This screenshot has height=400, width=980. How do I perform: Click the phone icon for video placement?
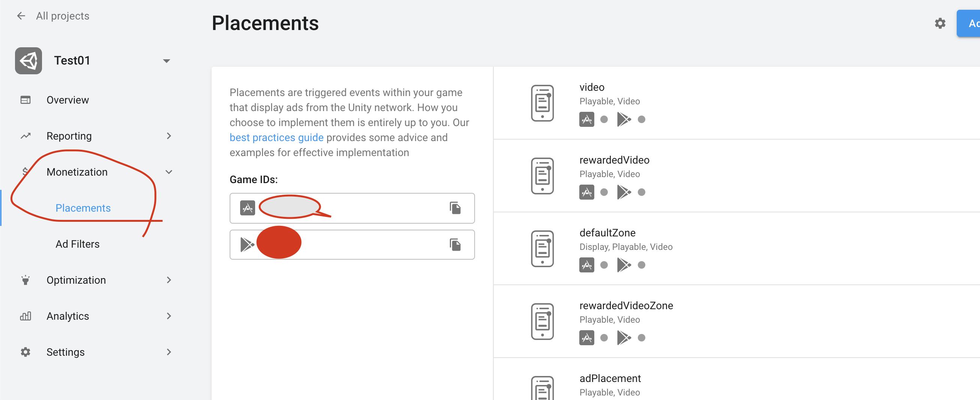(x=542, y=103)
